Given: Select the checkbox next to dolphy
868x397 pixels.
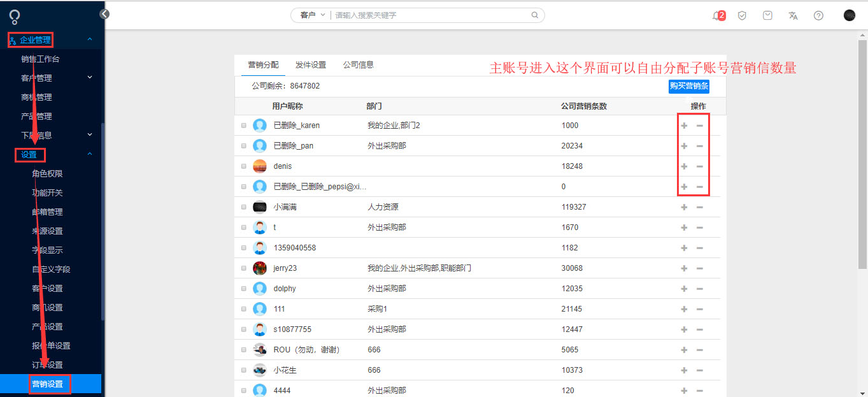Looking at the screenshot, I should [x=243, y=289].
